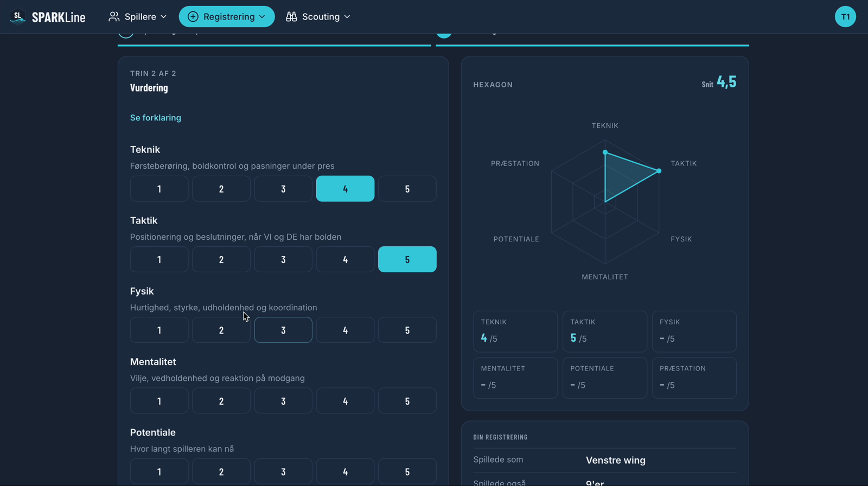Open the Spillere menu
Screen dimensions: 868x486
(138, 17)
